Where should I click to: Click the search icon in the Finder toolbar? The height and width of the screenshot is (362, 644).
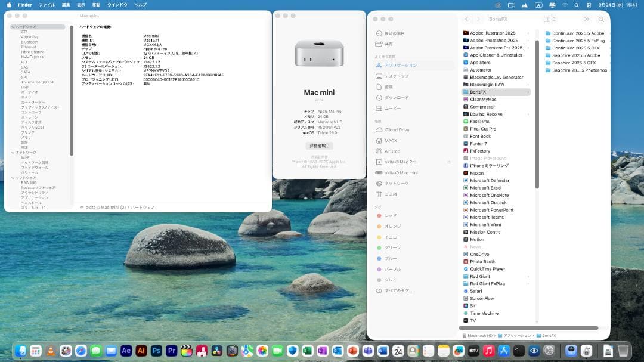602,18
